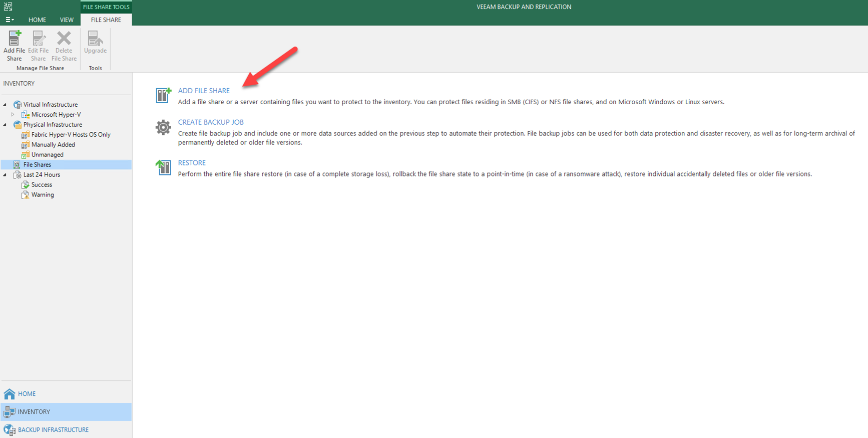Expand the Microsoft Hyper-V tree node

pyautogui.click(x=13, y=115)
